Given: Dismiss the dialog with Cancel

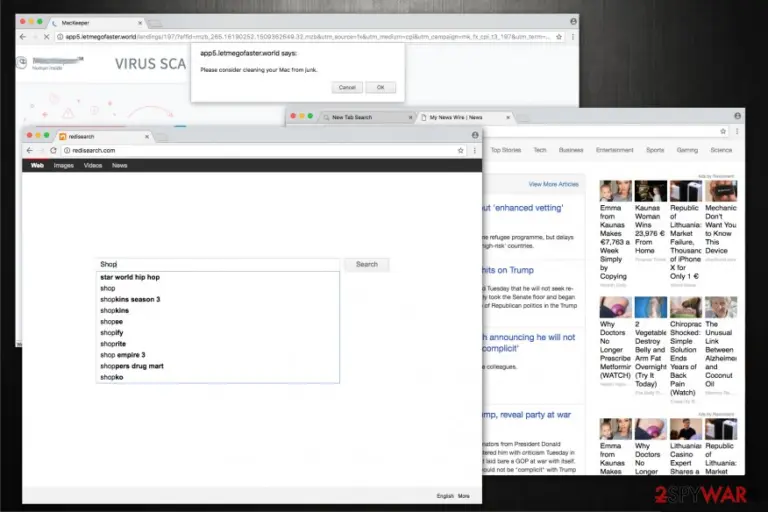Looking at the screenshot, I should coord(347,87).
